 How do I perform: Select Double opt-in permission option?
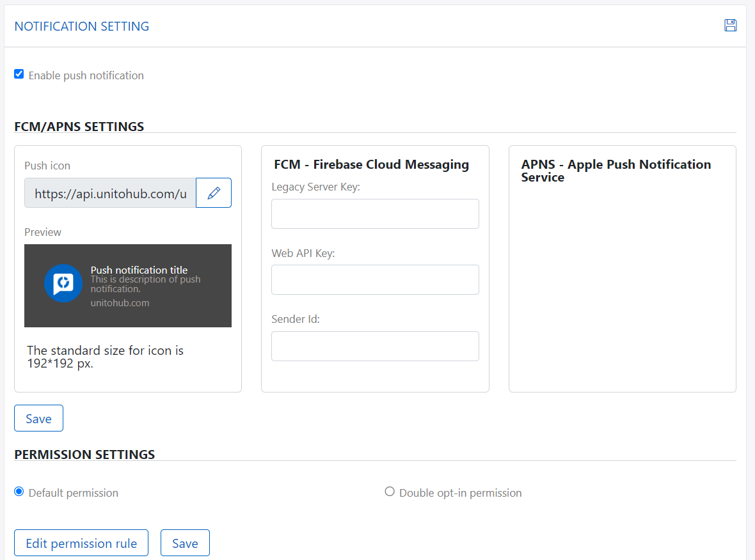click(390, 491)
